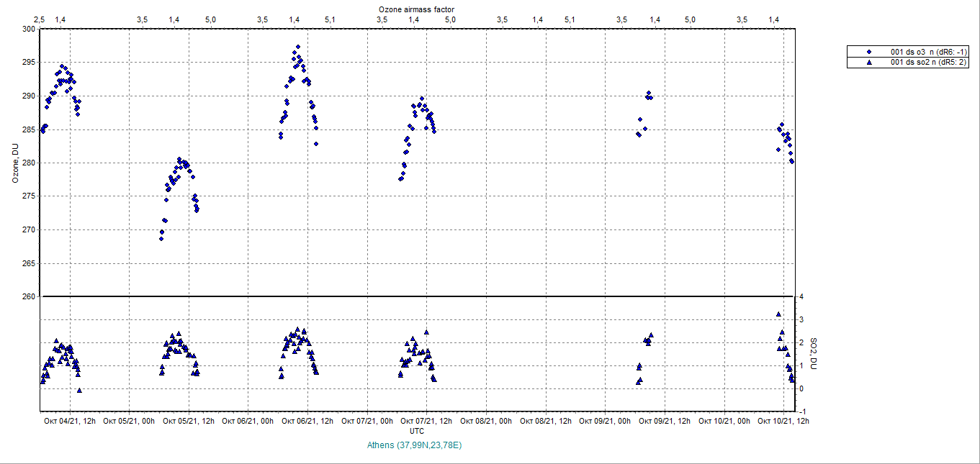Click the diamond marker in the legend
Screen dimensions: 980x464
(x=869, y=52)
